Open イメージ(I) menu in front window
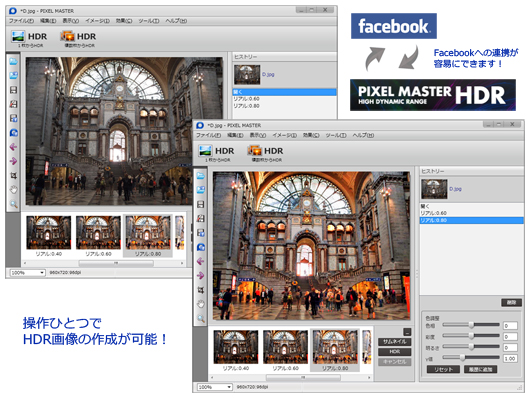The image size is (530, 398). pyautogui.click(x=285, y=135)
